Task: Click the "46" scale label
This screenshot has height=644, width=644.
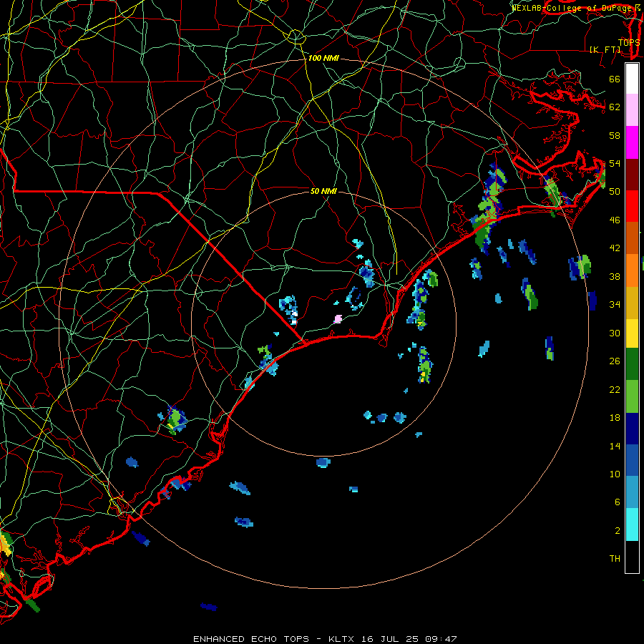Action: [x=615, y=220]
